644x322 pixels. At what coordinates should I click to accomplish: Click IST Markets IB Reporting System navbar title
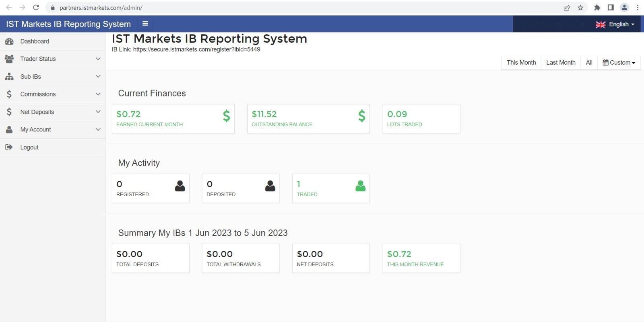click(x=68, y=24)
